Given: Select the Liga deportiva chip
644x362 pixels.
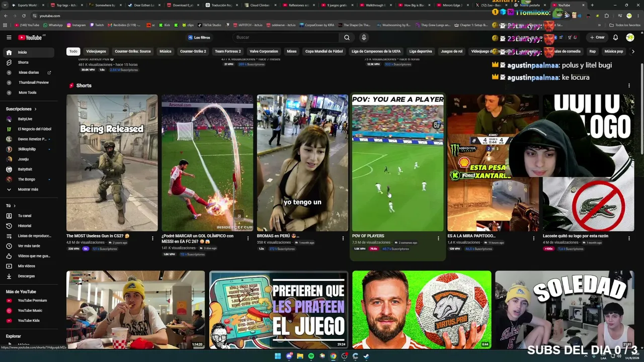Looking at the screenshot, I should tap(421, 51).
